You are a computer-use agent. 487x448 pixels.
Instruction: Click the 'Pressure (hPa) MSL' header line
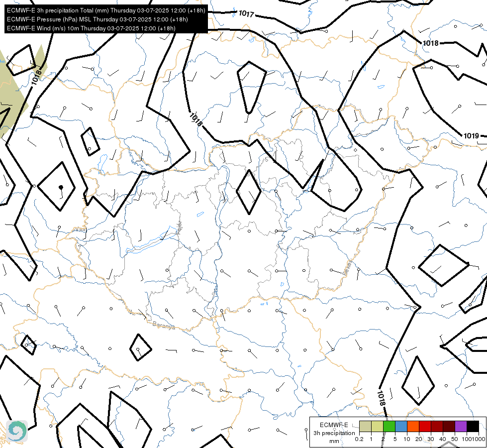pos(97,19)
